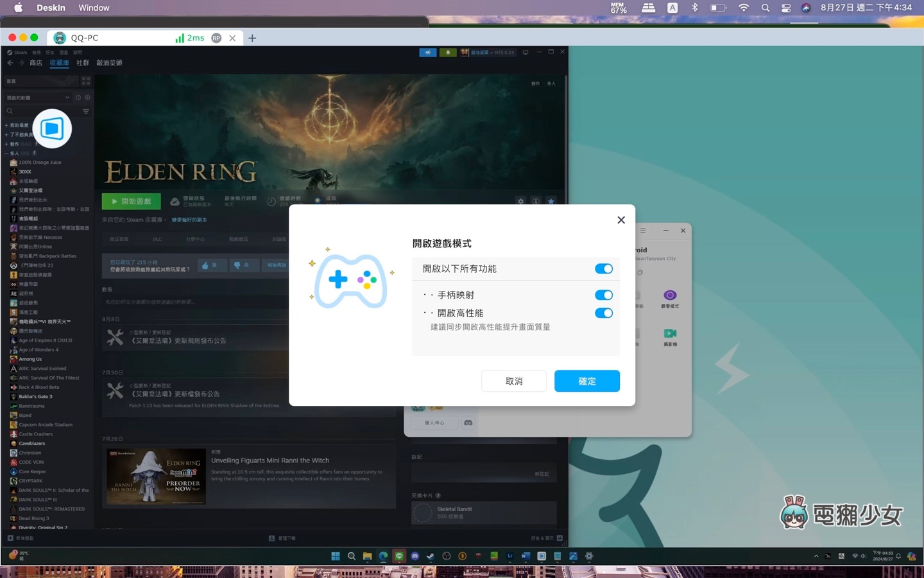
Task: Open Steam from the Windows taskbar
Action: (x=431, y=556)
